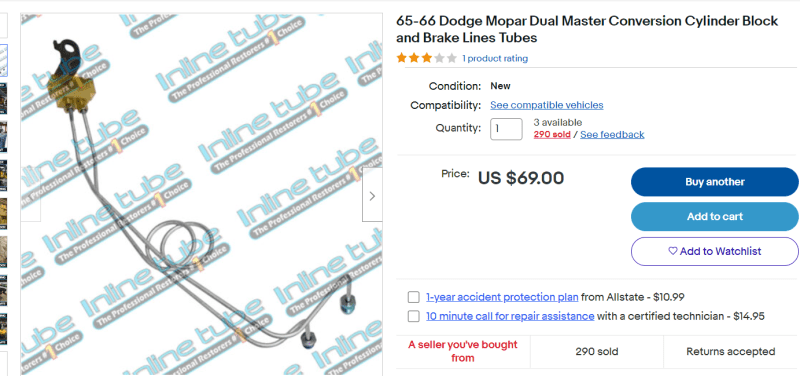Select the highlighted brake line thumbnail

tap(4, 61)
